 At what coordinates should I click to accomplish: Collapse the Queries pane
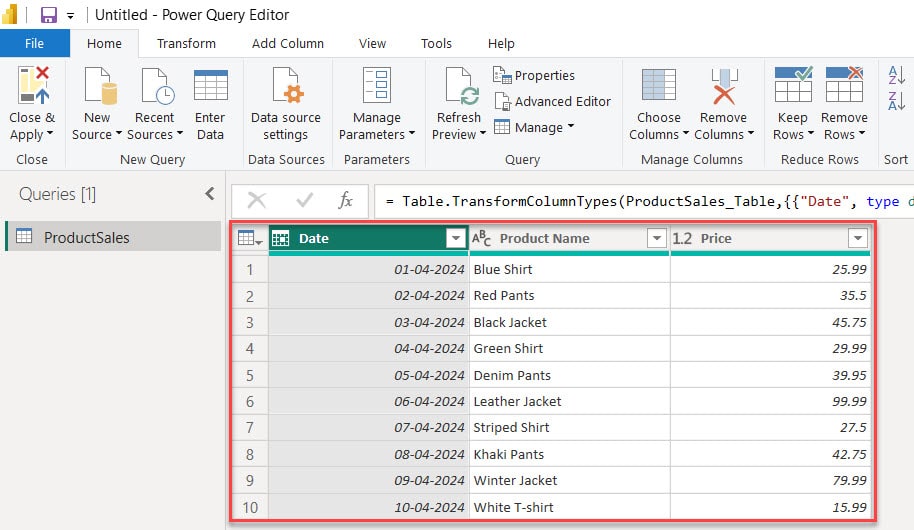click(210, 194)
